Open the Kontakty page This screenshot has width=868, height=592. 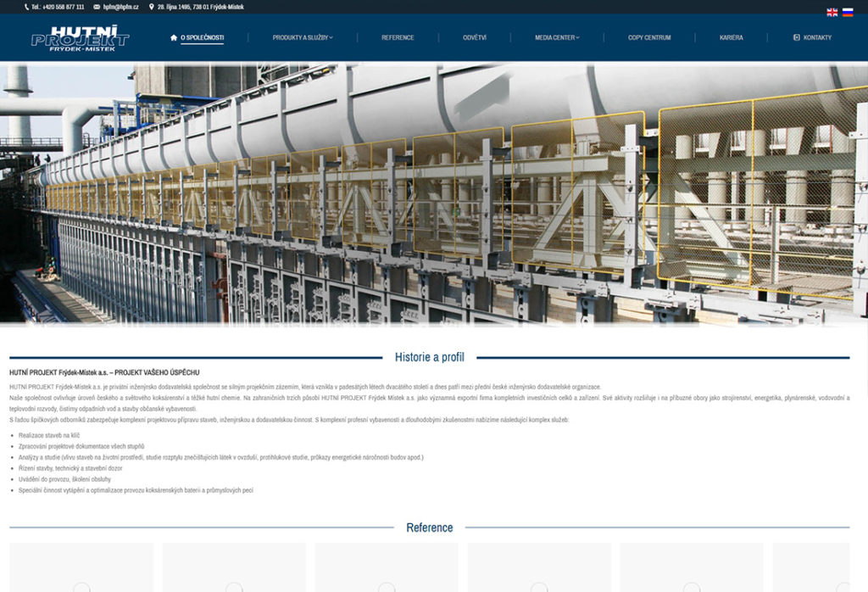click(x=817, y=37)
